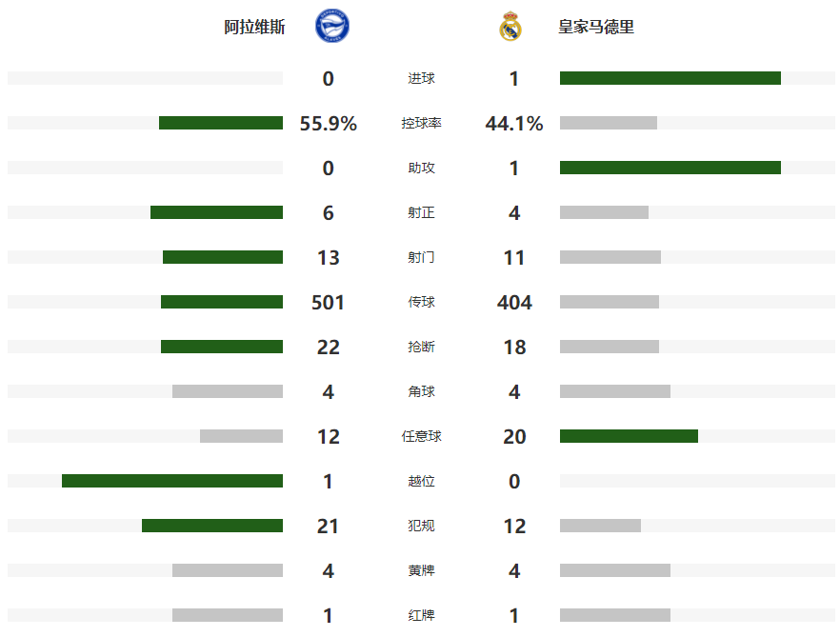Viewport: 840px width, 637px height.
Task: Open the 阿拉维斯 team name link
Action: (254, 28)
